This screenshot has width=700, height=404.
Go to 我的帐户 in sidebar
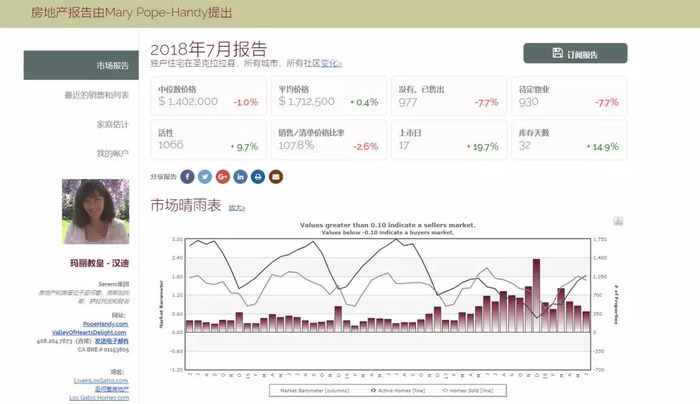point(112,154)
